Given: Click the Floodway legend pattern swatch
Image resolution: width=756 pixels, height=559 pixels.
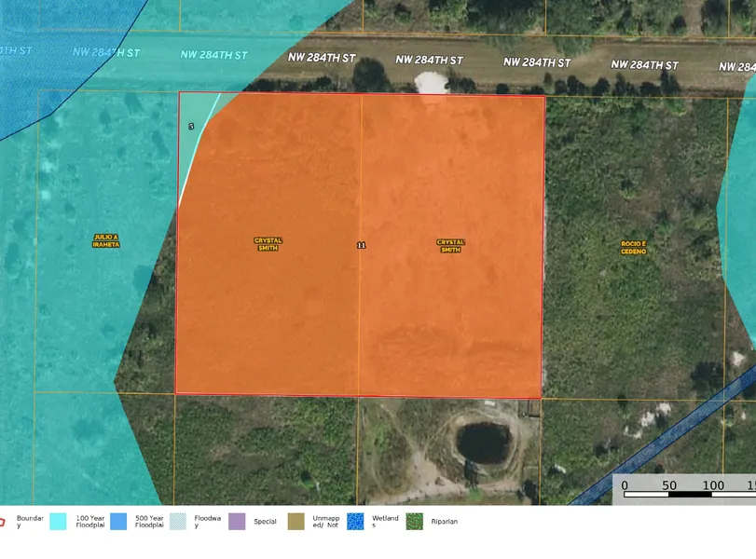Looking at the screenshot, I should 178,522.
